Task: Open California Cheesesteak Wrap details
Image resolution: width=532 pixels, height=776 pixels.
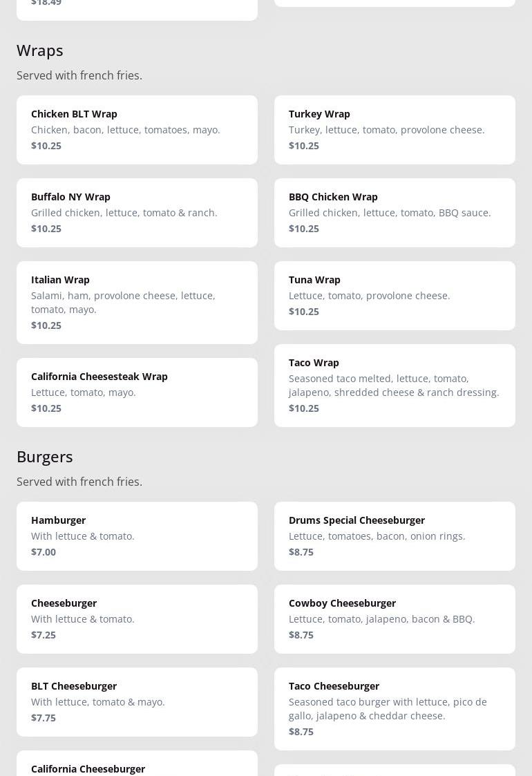Action: click(137, 392)
